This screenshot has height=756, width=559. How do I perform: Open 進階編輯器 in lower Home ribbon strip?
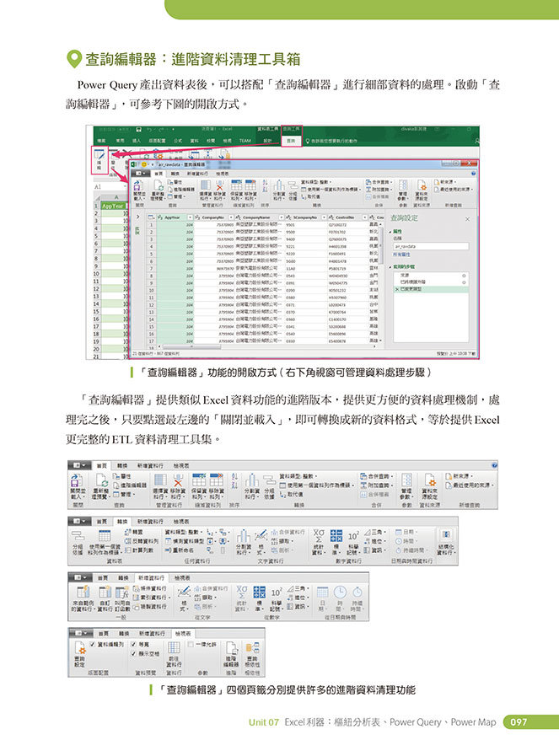click(x=130, y=485)
